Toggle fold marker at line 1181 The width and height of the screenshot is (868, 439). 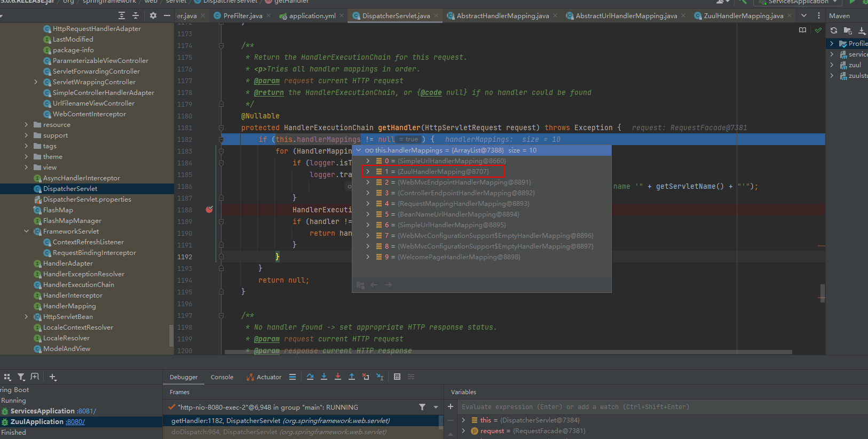pos(221,128)
